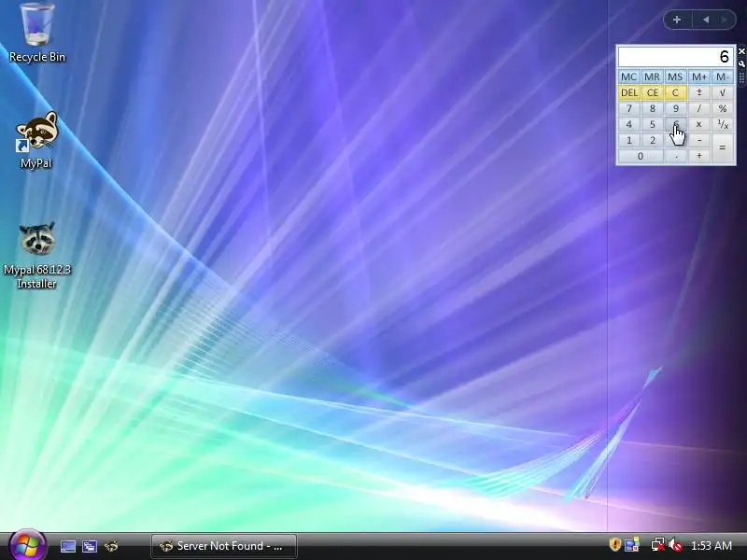Viewport: 747px width, 560px height.
Task: Add gadgets with the sidebar plus button
Action: [x=677, y=20]
